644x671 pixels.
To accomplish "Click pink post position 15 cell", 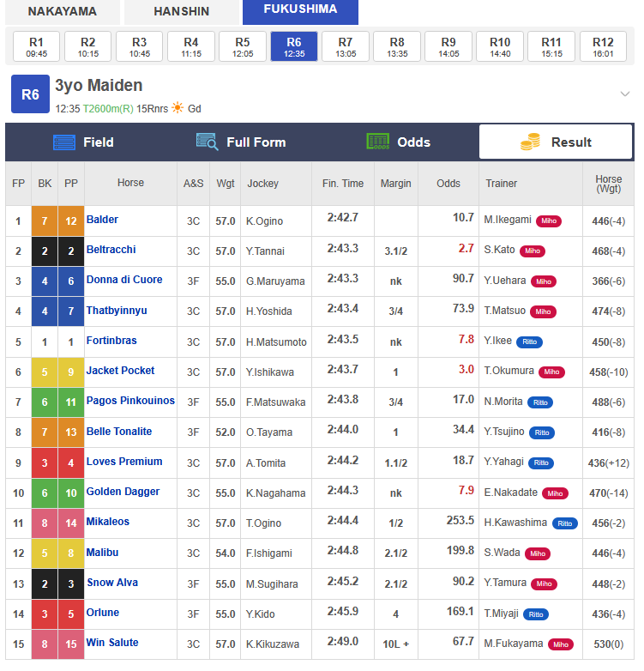I will point(71,644).
